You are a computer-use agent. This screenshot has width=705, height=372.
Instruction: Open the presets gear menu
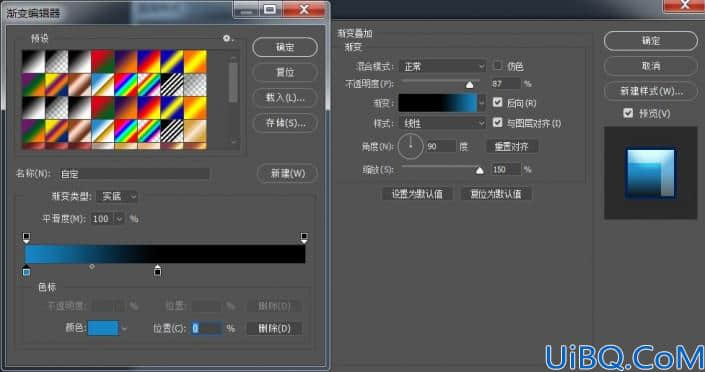click(227, 39)
